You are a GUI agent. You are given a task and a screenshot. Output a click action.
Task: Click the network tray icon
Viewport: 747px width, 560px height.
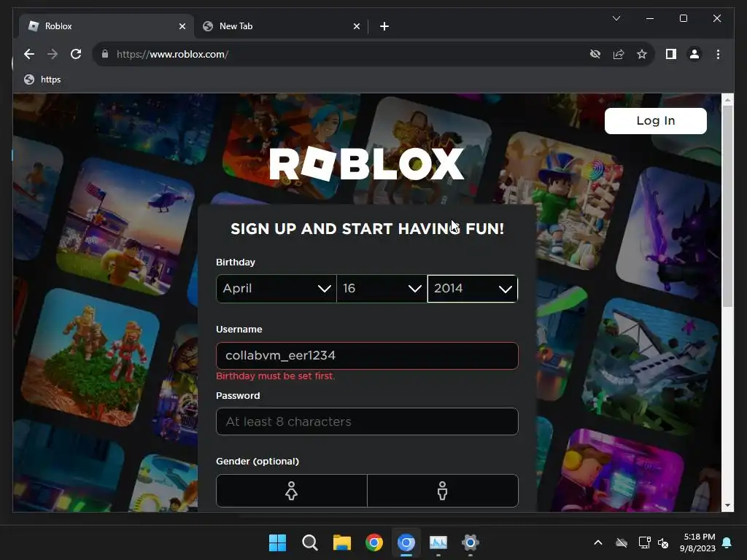644,542
